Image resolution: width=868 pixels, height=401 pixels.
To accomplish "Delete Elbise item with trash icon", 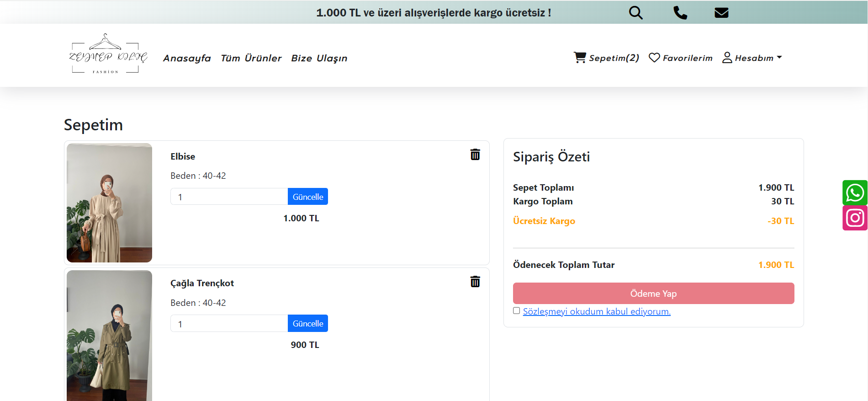I will coord(475,155).
